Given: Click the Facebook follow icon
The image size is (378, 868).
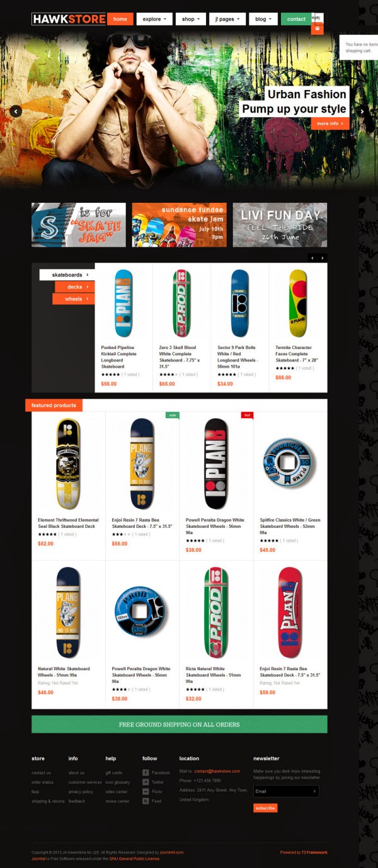Looking at the screenshot, I should (x=146, y=772).
